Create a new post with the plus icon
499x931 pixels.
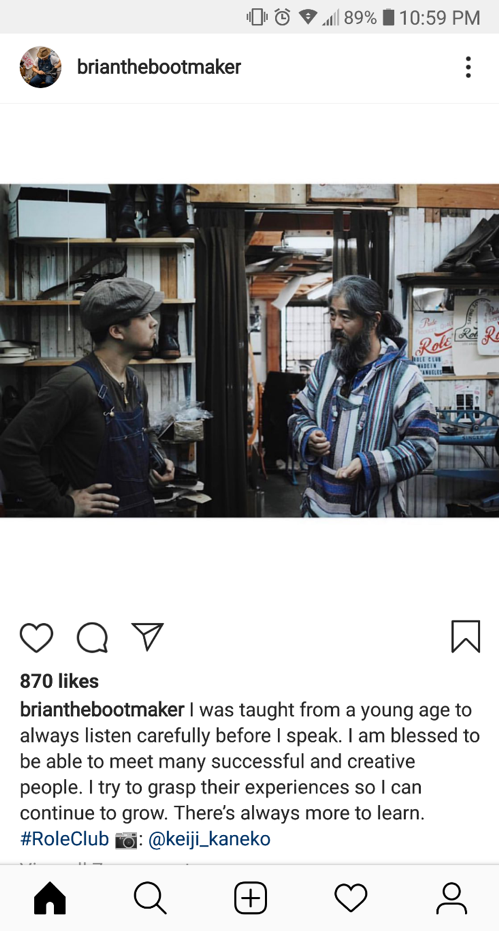[x=250, y=898]
